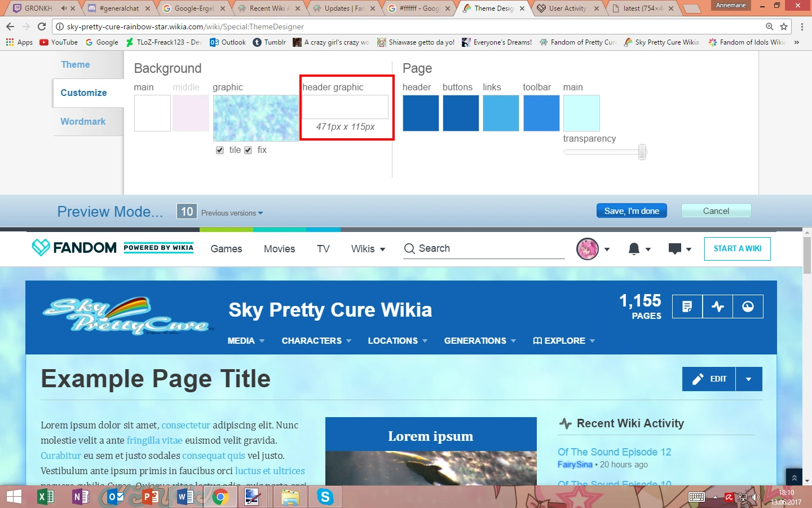Switch to the Theme tab
The image size is (812, 508).
click(76, 65)
